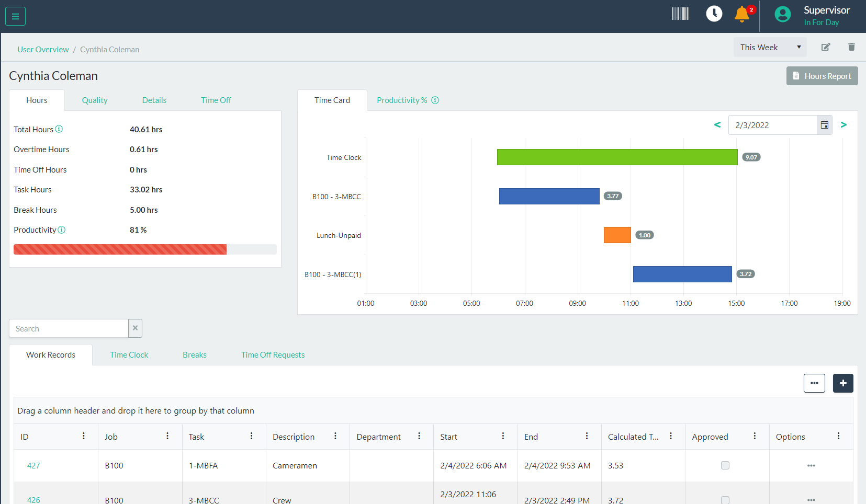This screenshot has width=866, height=504.
Task: Switch to the Quality tab
Action: click(95, 100)
